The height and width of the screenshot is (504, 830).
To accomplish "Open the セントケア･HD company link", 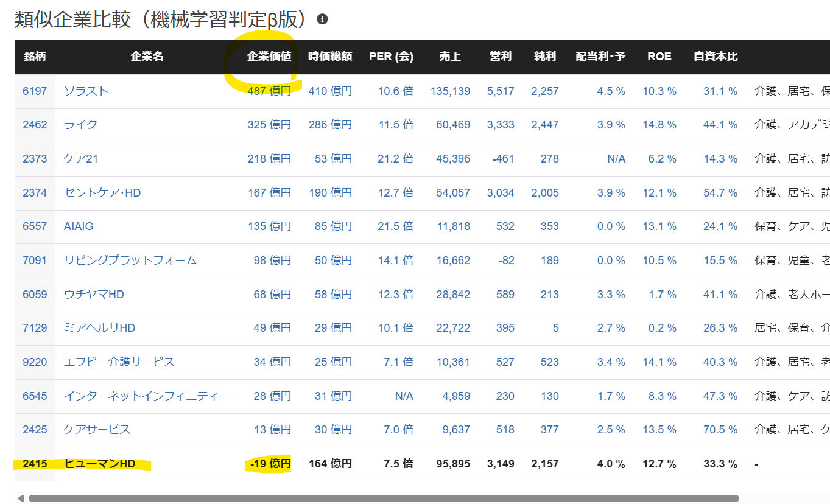I will (x=102, y=193).
